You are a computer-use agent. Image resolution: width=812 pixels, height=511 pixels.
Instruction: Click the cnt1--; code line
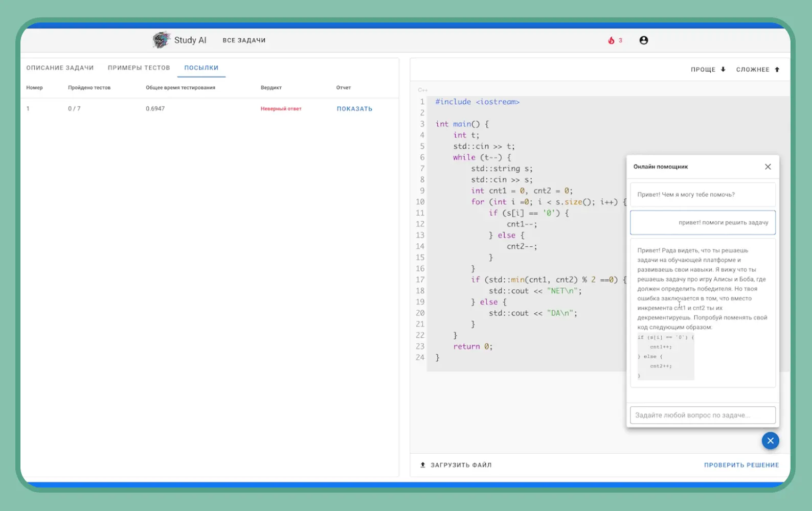522,224
